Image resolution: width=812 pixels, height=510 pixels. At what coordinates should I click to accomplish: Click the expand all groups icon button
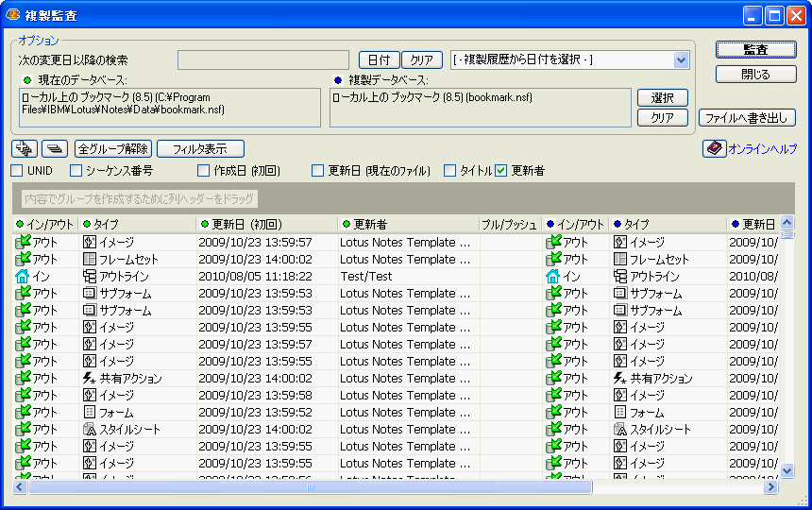coord(25,148)
